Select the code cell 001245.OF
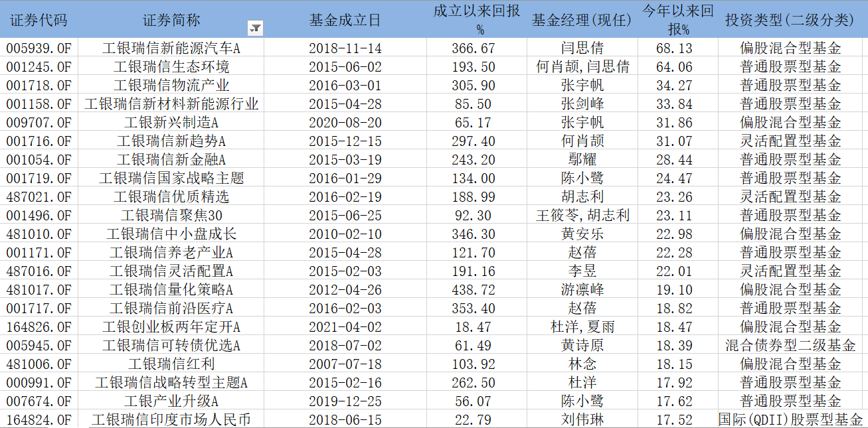Screen dimensions: 868x428 click(x=39, y=67)
